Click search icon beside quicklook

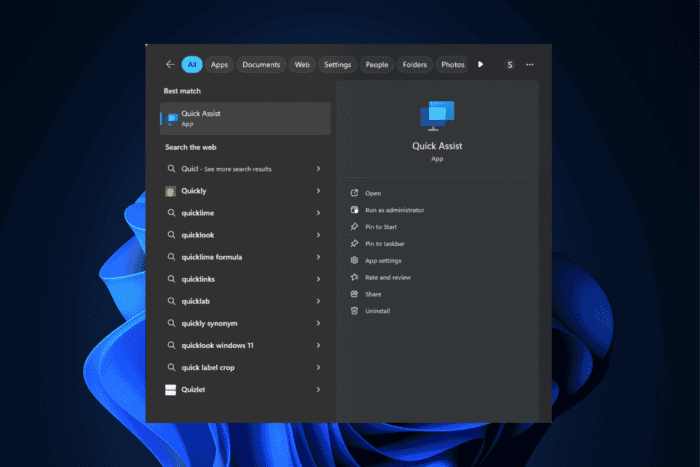pyautogui.click(x=171, y=234)
